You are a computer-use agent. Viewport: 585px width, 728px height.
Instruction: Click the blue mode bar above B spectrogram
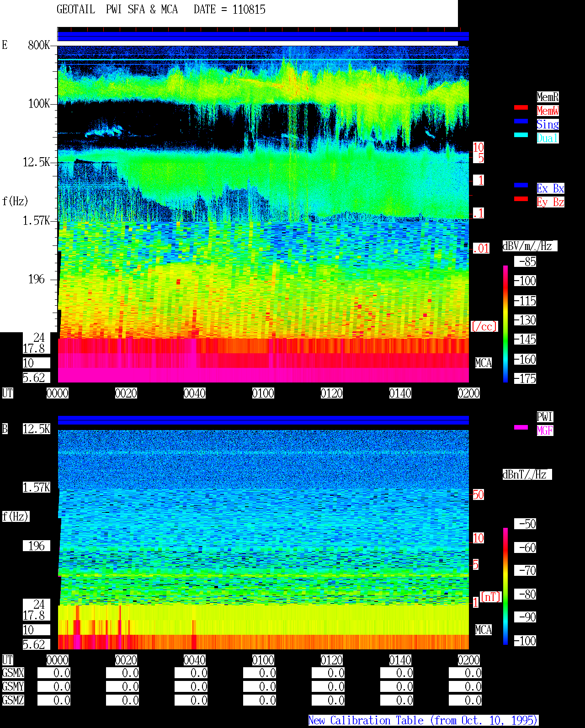[x=263, y=420]
